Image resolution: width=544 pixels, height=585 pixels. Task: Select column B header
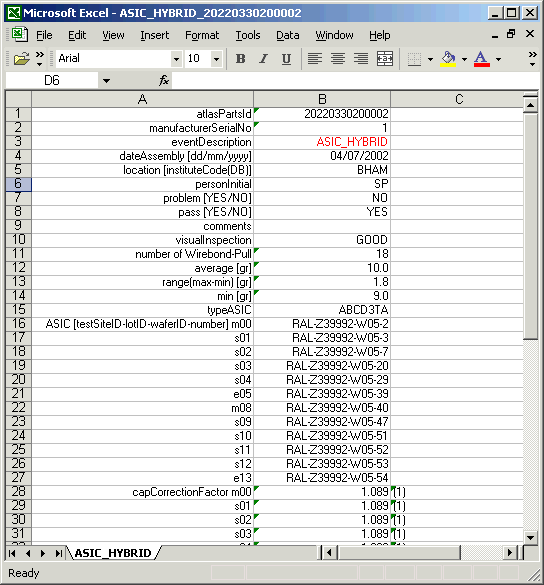coord(322,99)
